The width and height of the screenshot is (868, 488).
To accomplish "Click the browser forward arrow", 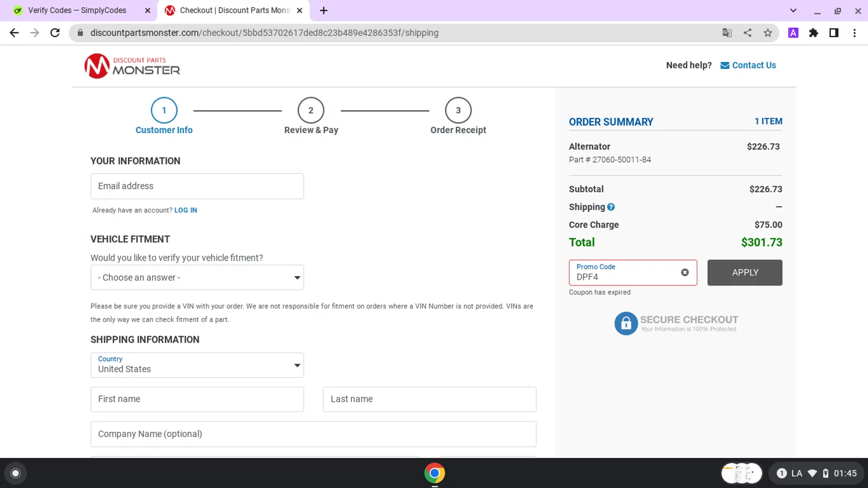I will [x=35, y=33].
